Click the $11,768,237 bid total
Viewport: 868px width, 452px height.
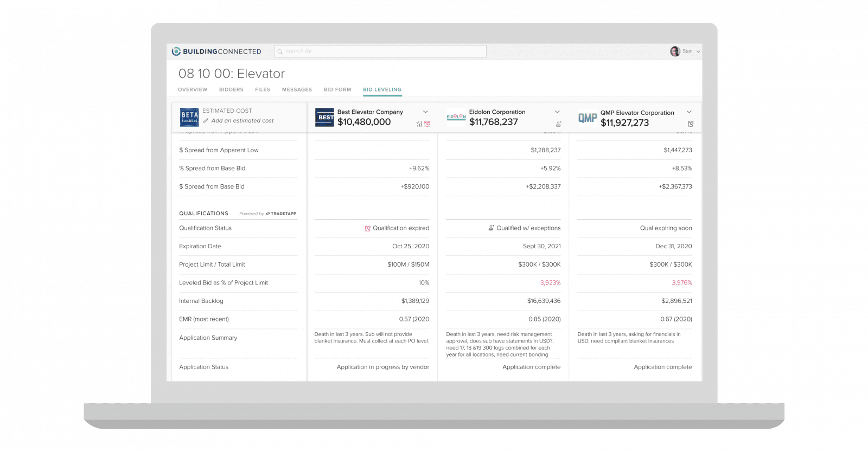pyautogui.click(x=494, y=122)
